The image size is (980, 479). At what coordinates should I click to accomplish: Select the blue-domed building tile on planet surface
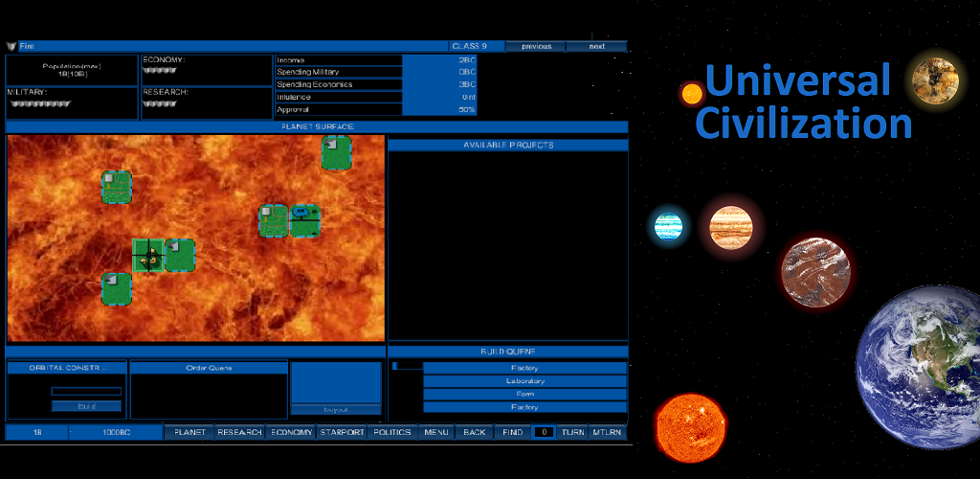click(304, 219)
